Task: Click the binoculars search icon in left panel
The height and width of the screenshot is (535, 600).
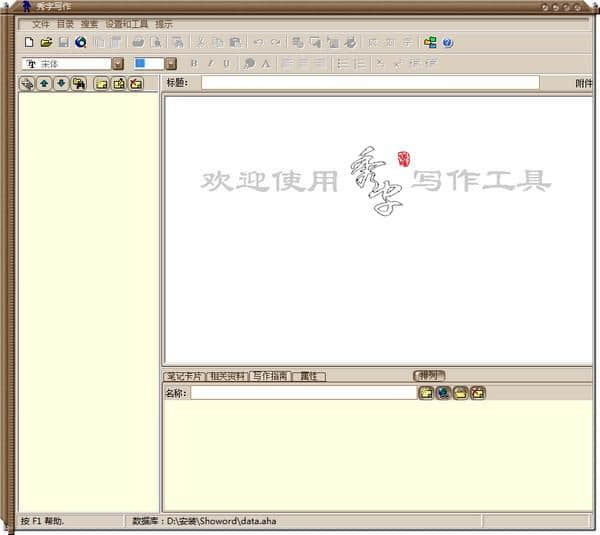Action: tap(78, 83)
